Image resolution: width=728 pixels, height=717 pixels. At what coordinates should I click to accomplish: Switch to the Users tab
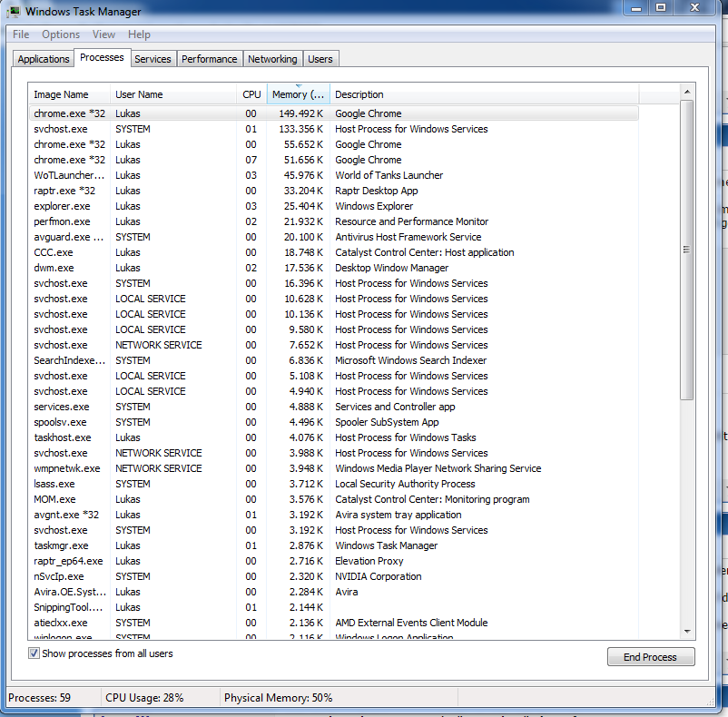pyautogui.click(x=320, y=59)
